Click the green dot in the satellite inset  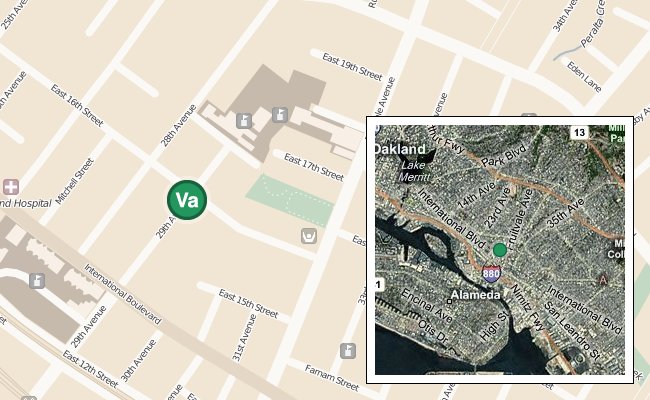tap(500, 250)
